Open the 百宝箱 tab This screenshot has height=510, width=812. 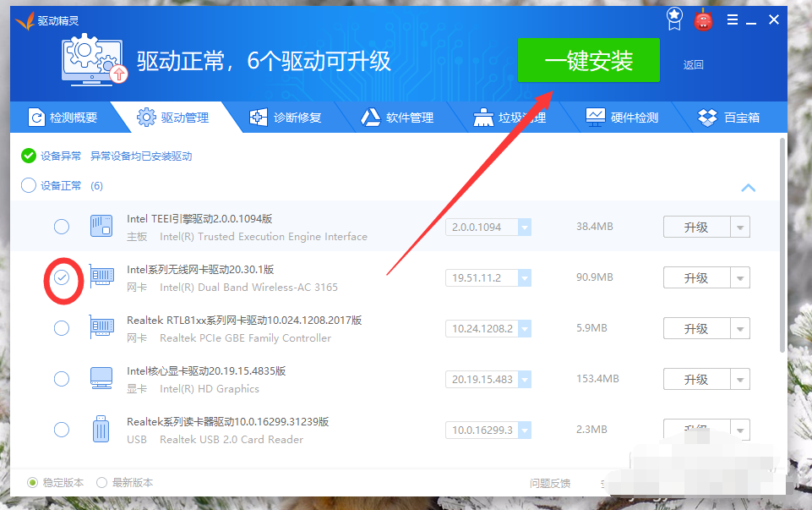[729, 118]
